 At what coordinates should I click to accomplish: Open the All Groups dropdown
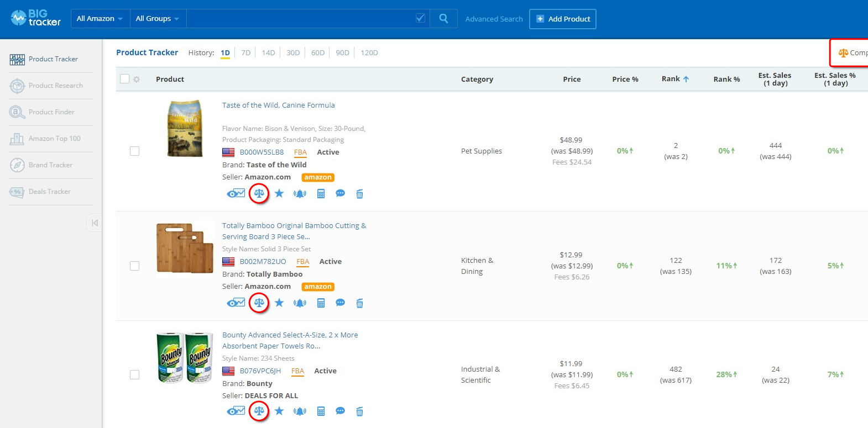point(158,18)
